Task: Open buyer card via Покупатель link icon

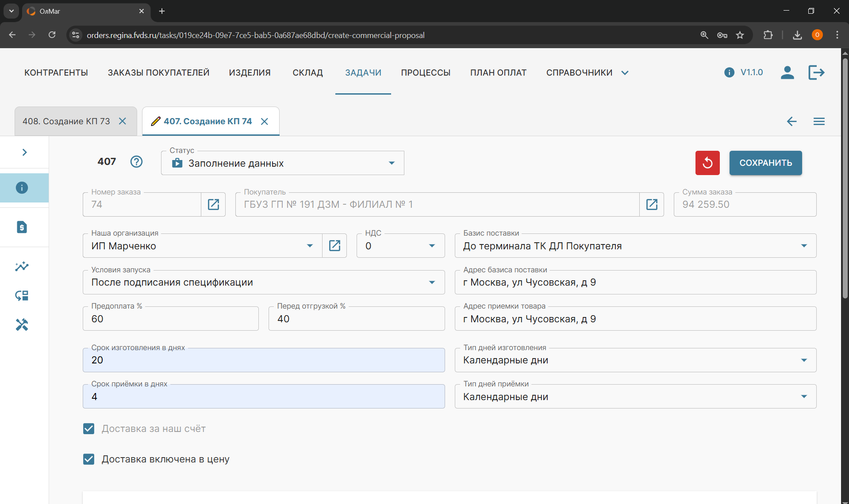Action: [651, 204]
